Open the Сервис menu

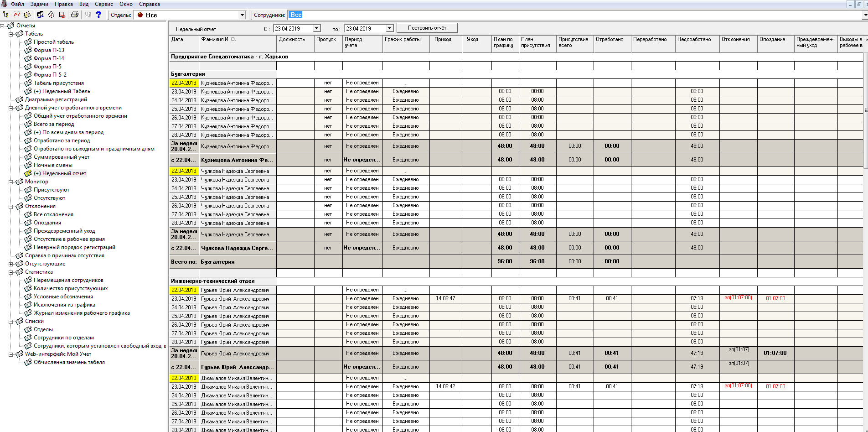104,4
